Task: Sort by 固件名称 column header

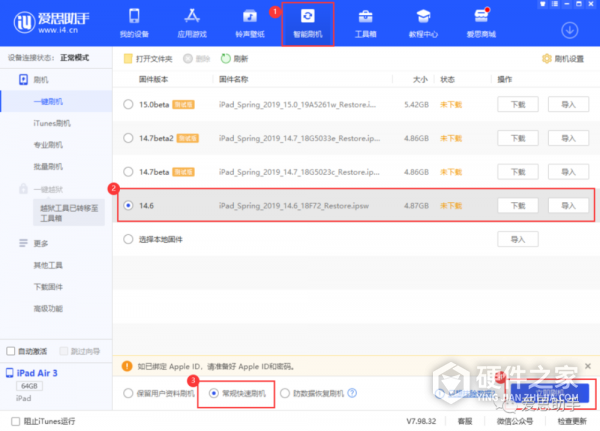Action: click(233, 79)
